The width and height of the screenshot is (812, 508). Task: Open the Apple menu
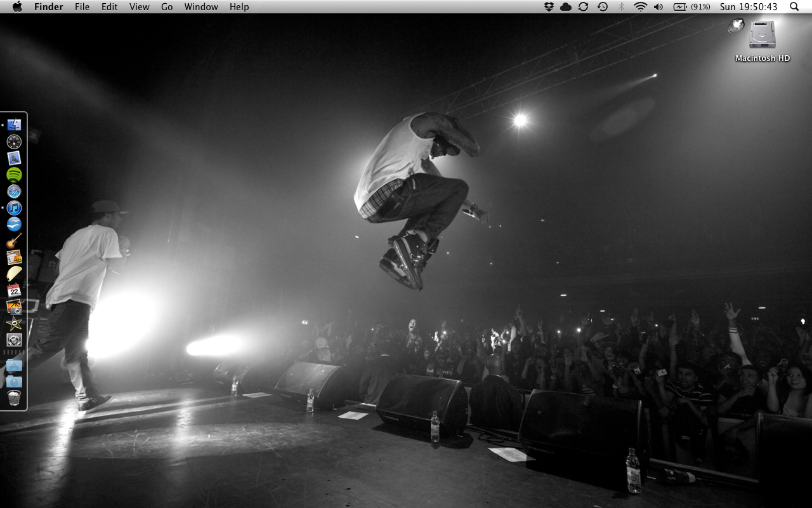click(17, 6)
